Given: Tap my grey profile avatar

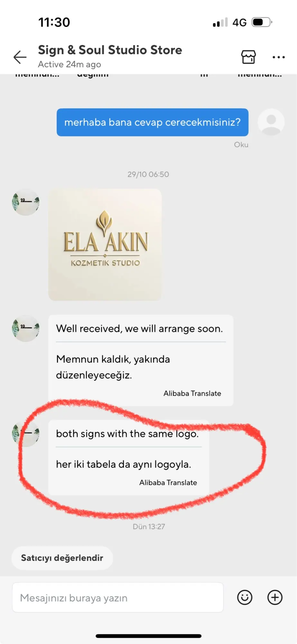Looking at the screenshot, I should point(271,122).
